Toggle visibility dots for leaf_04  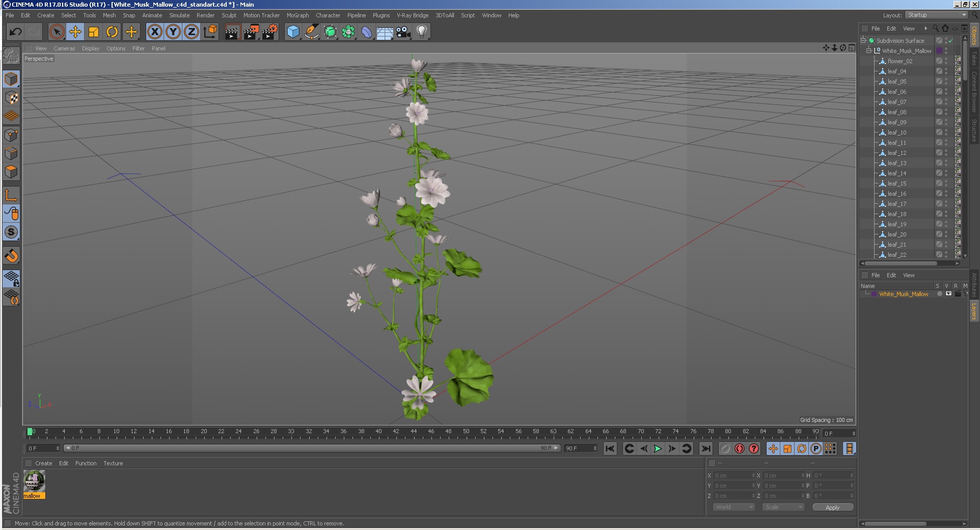[946, 71]
